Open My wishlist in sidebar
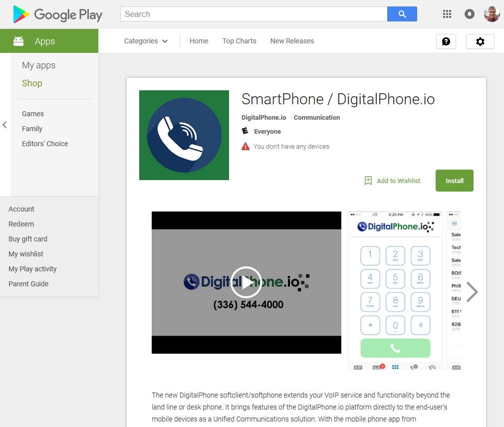Viewport: 504px width, 427px height. pyautogui.click(x=26, y=254)
